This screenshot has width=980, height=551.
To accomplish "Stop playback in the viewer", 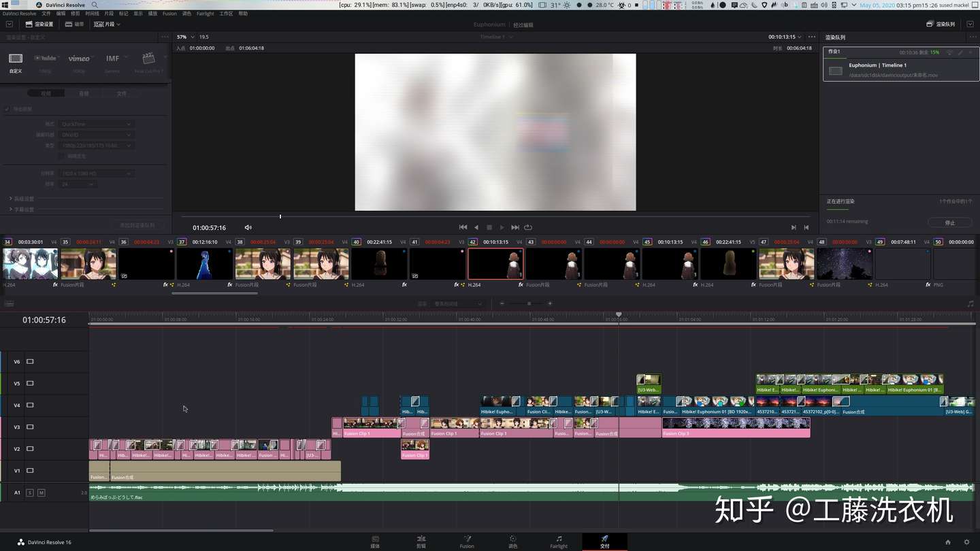I will (489, 227).
